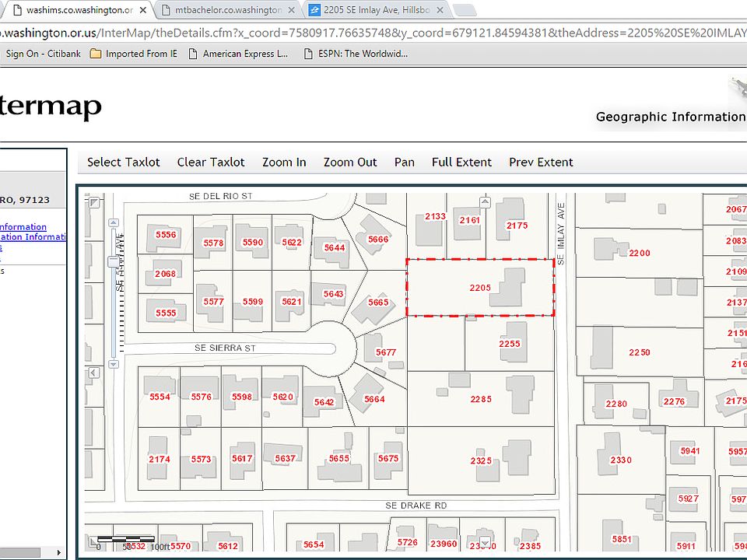Return to Prev Extent view

tap(541, 163)
